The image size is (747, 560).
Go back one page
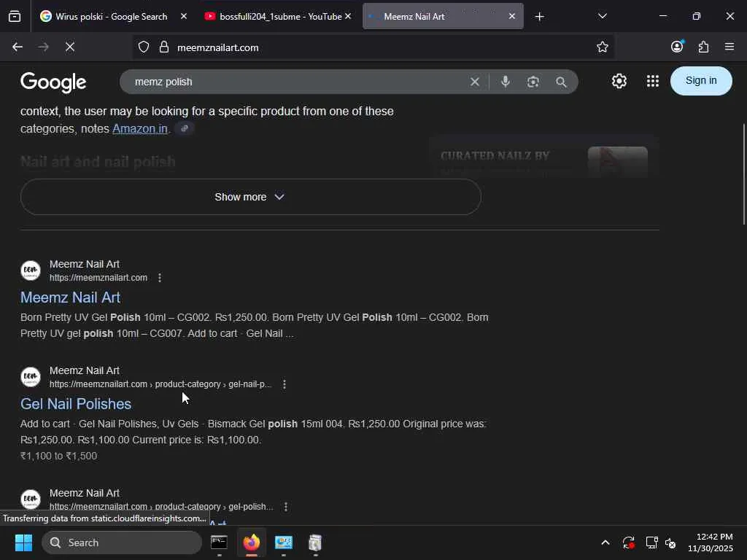click(x=18, y=47)
